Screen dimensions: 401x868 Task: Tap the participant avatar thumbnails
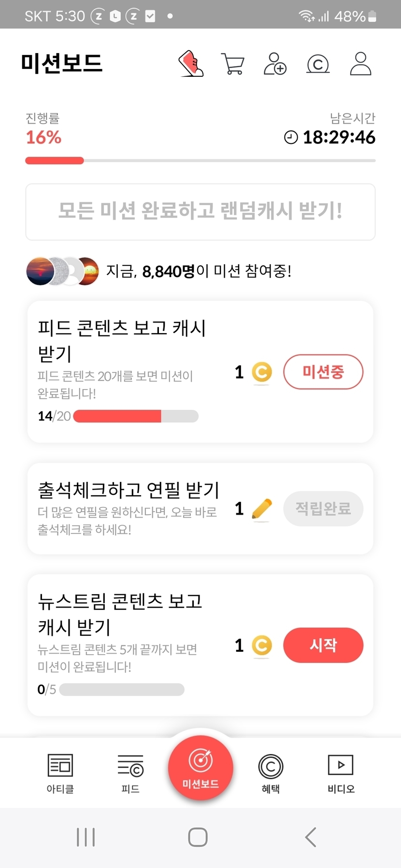[x=62, y=271]
